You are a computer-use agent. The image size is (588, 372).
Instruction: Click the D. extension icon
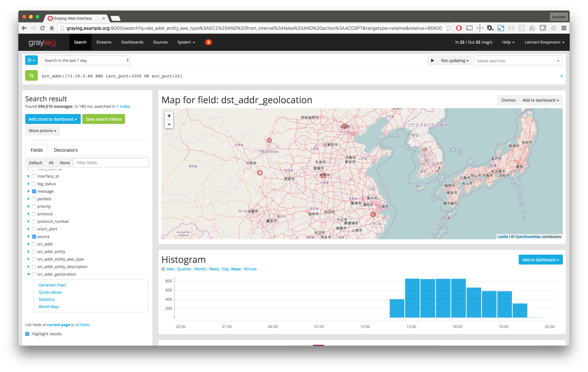[490, 28]
